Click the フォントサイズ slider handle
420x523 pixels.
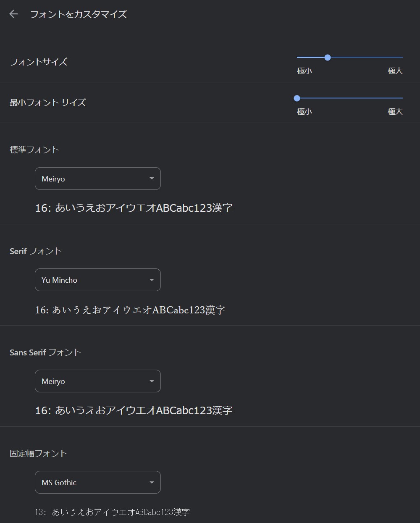pyautogui.click(x=328, y=58)
